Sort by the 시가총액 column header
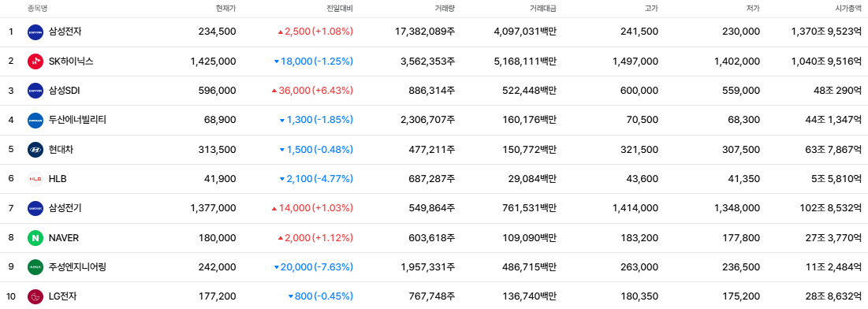 (x=848, y=9)
